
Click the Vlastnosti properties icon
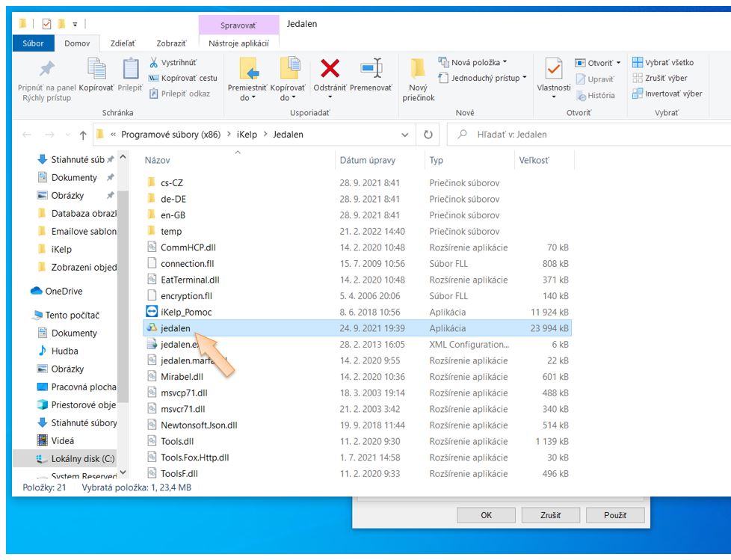coord(554,70)
